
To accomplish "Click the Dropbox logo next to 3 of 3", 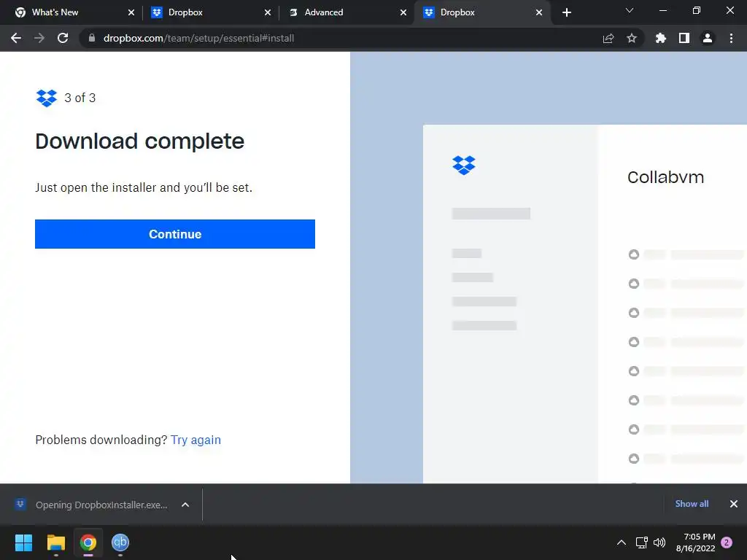I will click(x=47, y=98).
